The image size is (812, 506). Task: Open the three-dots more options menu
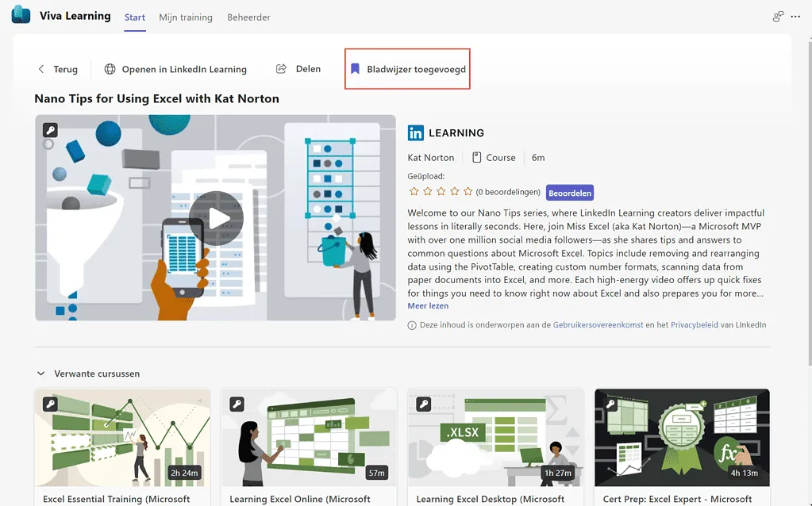(x=795, y=17)
